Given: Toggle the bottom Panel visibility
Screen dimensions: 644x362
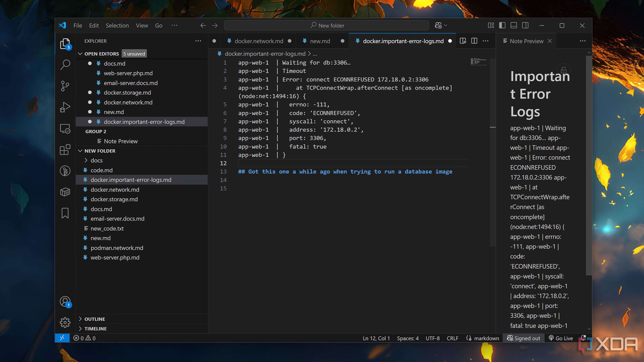Looking at the screenshot, I should click(x=514, y=25).
